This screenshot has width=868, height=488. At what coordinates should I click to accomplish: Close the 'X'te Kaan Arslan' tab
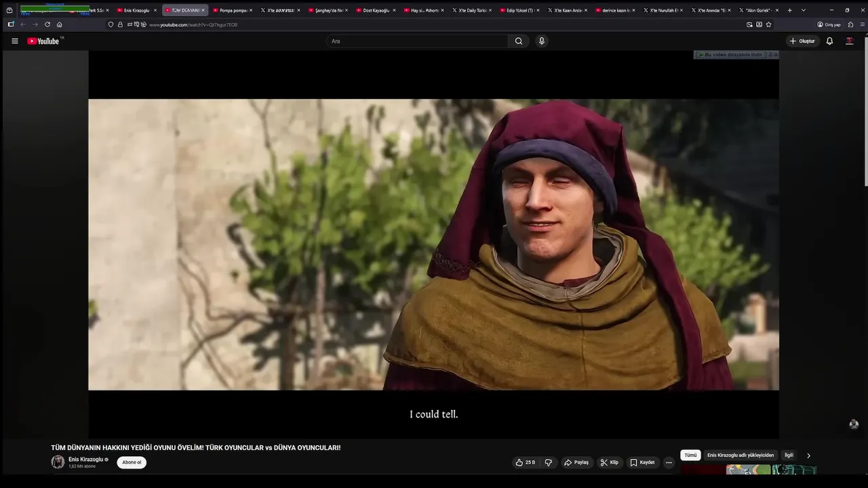coord(586,10)
